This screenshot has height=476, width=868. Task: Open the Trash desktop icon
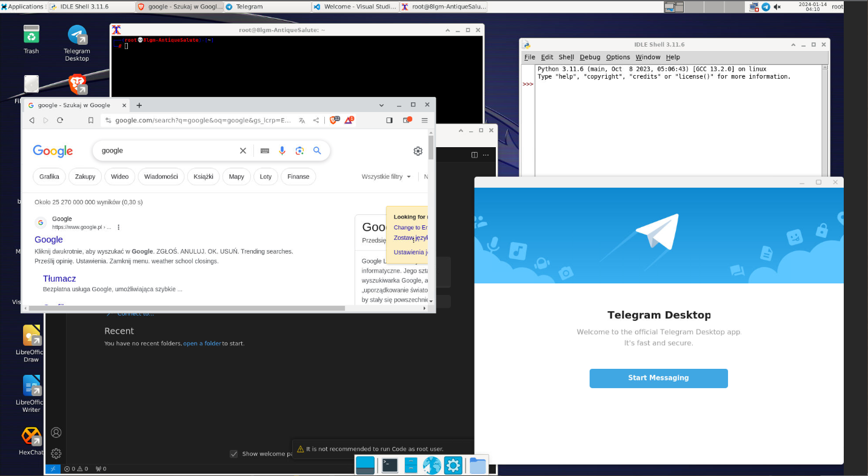tap(32, 39)
